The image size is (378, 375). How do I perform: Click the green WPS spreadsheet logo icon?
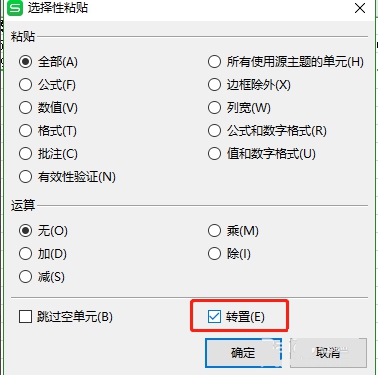(15, 8)
